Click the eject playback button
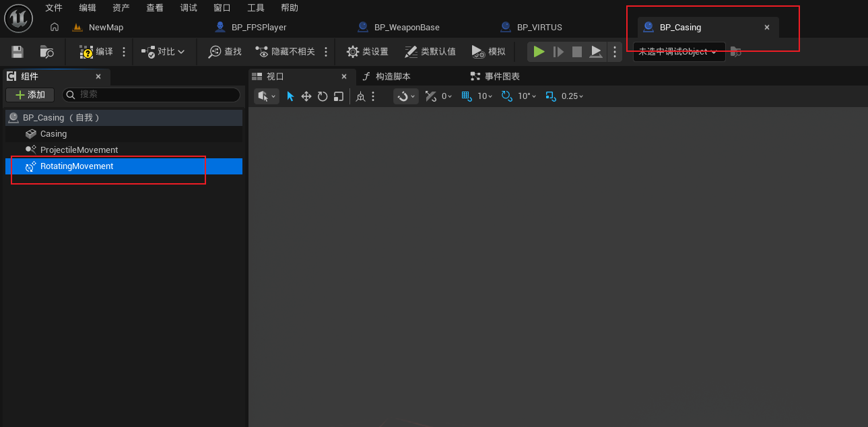This screenshot has width=868, height=427. pyautogui.click(x=596, y=51)
